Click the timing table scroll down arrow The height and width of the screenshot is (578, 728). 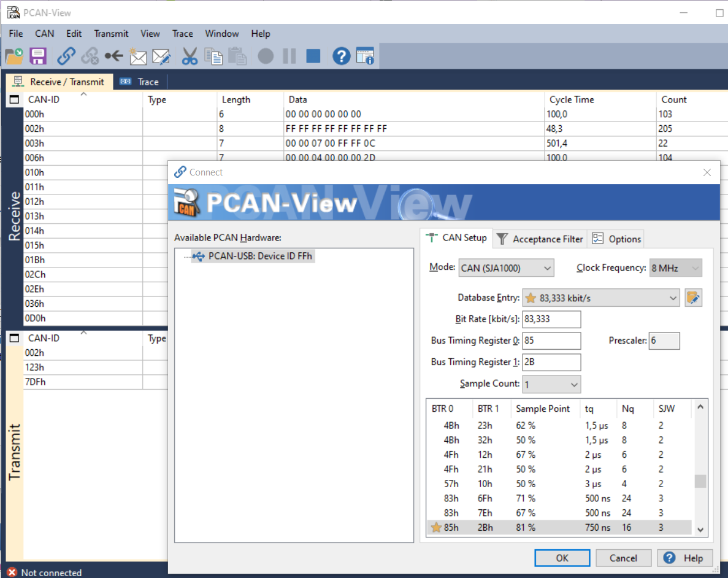[700, 530]
